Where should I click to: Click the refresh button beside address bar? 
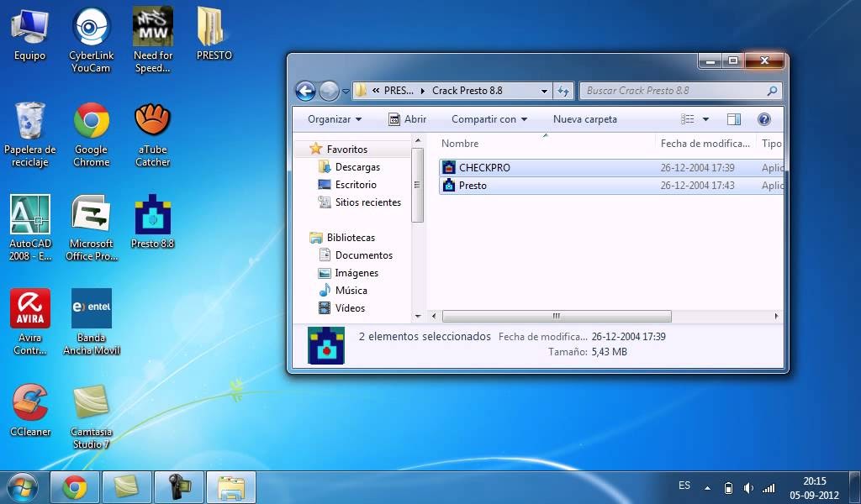point(563,91)
